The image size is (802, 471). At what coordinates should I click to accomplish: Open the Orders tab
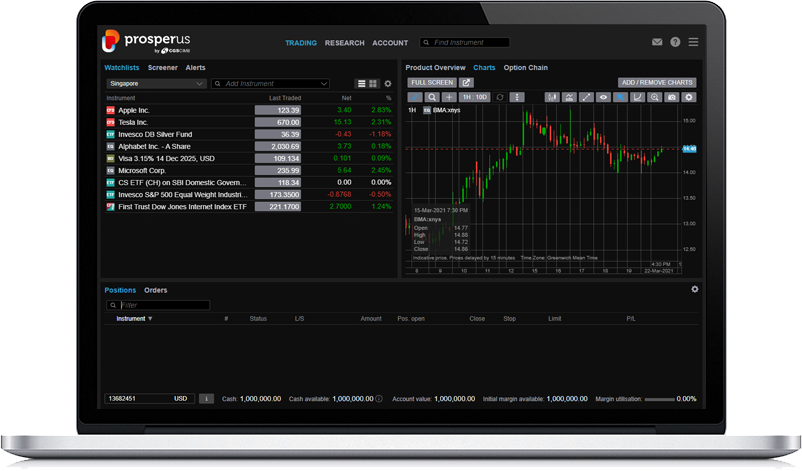tap(155, 290)
